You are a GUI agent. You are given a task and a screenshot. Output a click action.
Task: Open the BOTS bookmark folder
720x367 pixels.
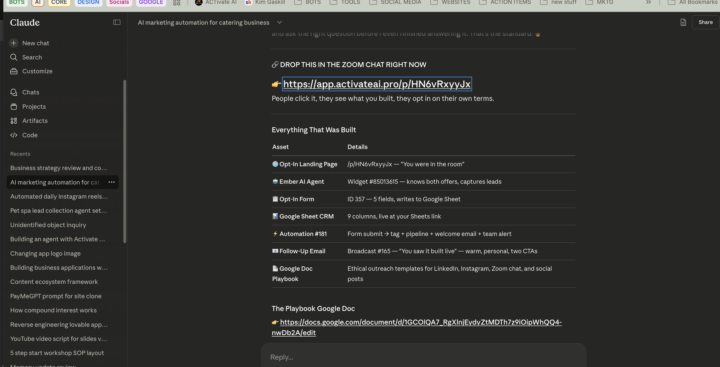(x=307, y=2)
